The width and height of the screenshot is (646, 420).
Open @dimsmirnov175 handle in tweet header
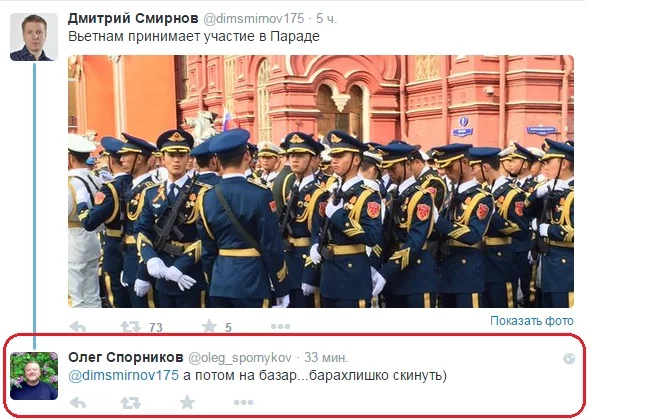(254, 19)
